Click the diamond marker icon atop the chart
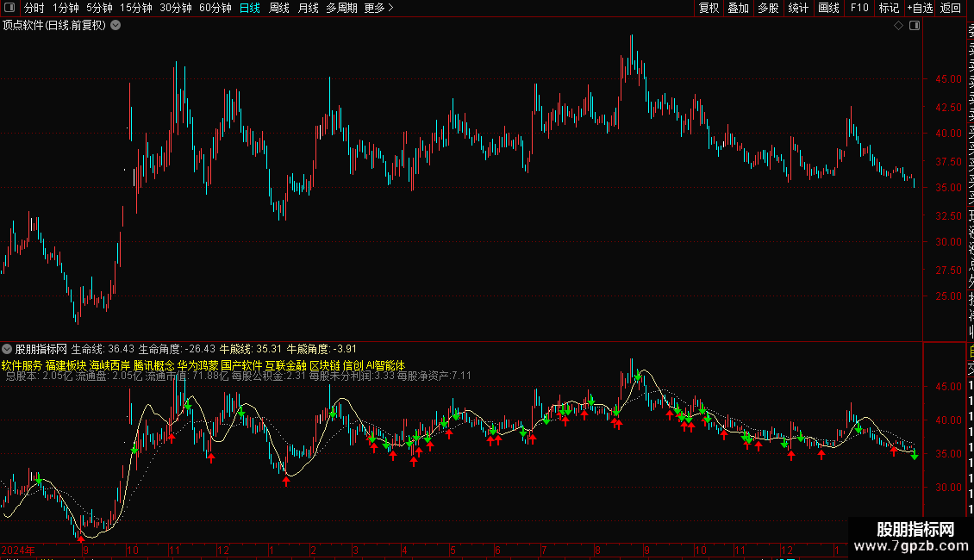The image size is (974, 560). click(898, 26)
